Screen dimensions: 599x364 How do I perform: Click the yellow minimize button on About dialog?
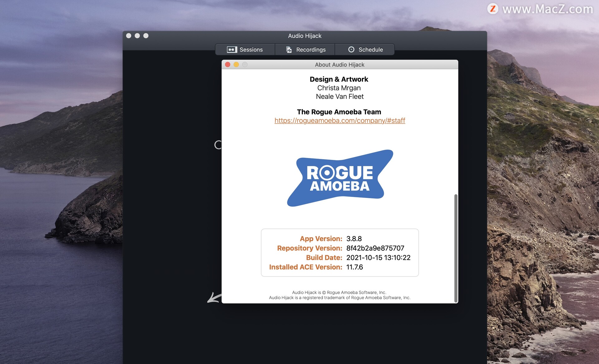coord(235,65)
